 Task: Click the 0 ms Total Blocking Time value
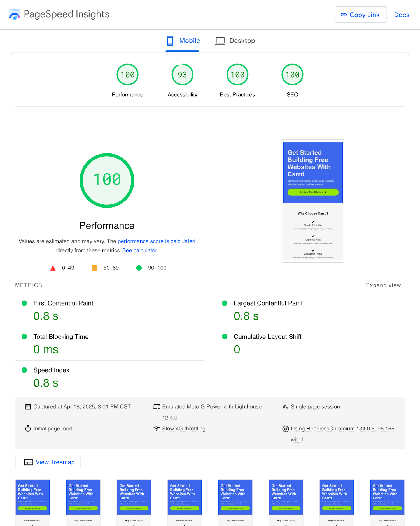point(46,350)
